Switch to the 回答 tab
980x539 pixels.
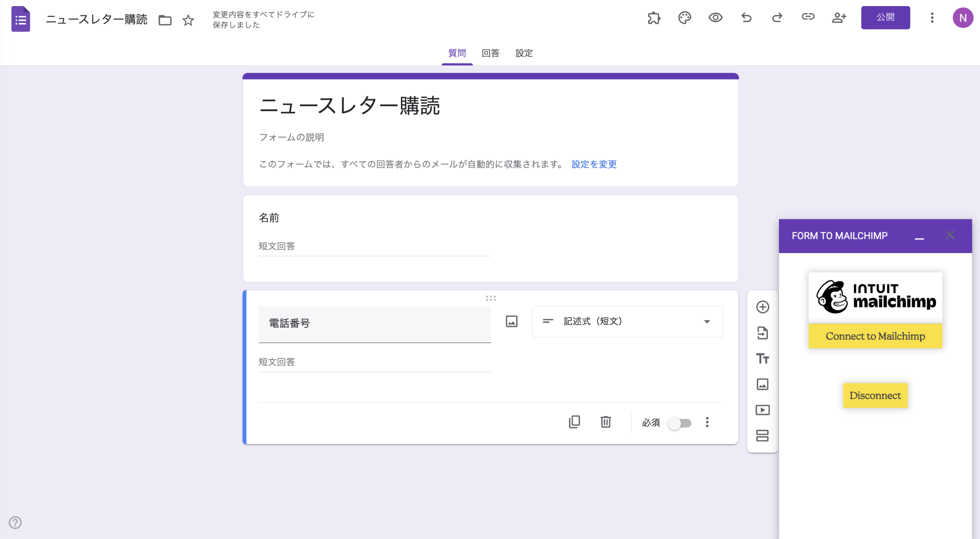coord(490,53)
